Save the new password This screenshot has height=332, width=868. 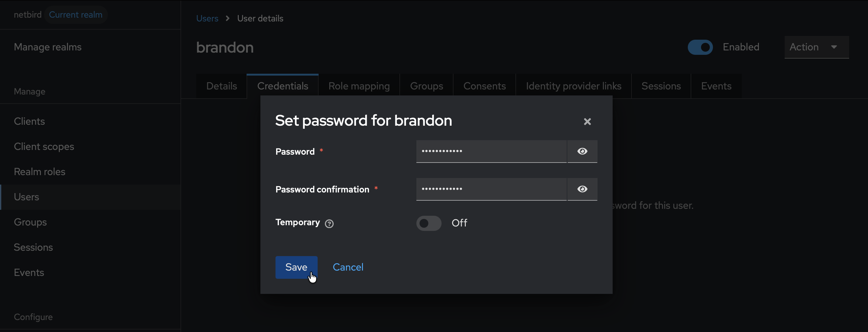point(296,267)
